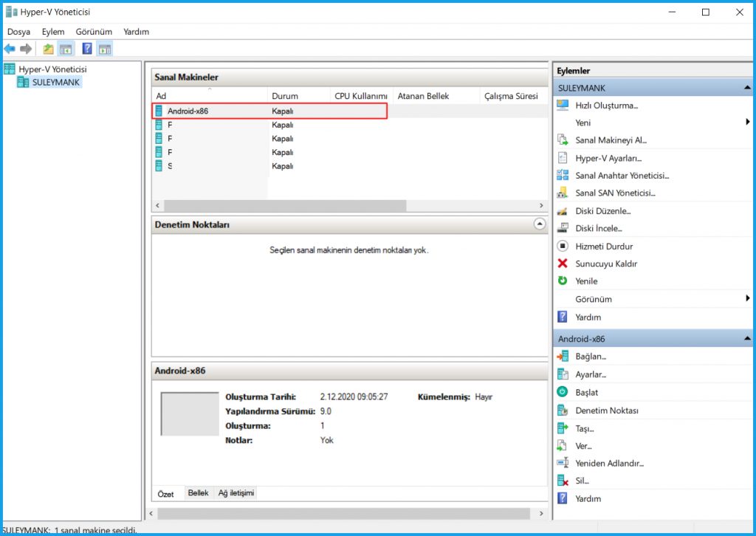Viewport: 756px width, 536px height.
Task: Click the Diski İncele icon
Action: [562, 228]
